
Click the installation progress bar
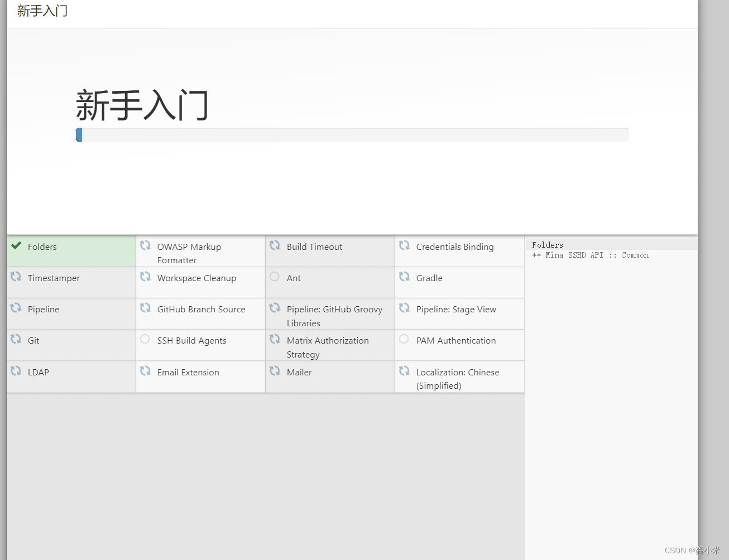[x=352, y=134]
